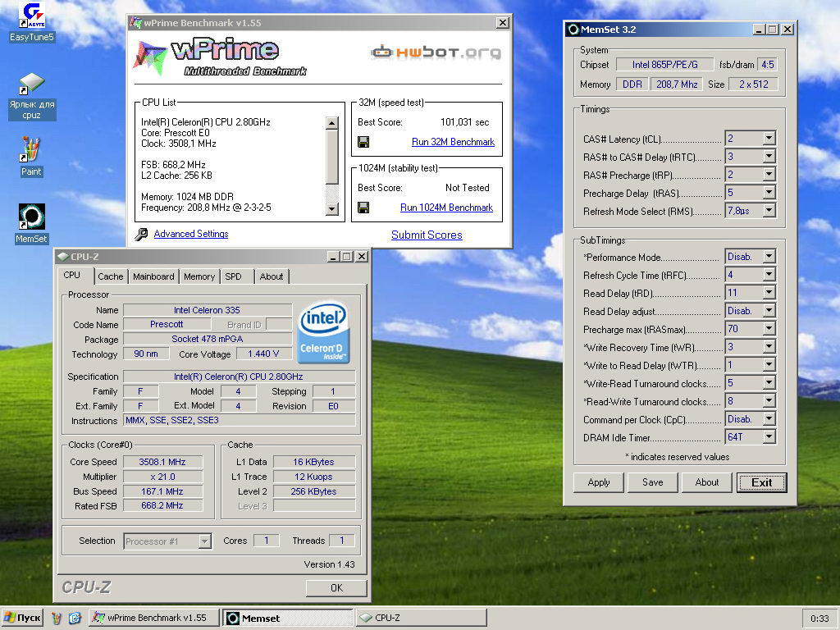Minimize the CPU-Z window

coord(333,257)
